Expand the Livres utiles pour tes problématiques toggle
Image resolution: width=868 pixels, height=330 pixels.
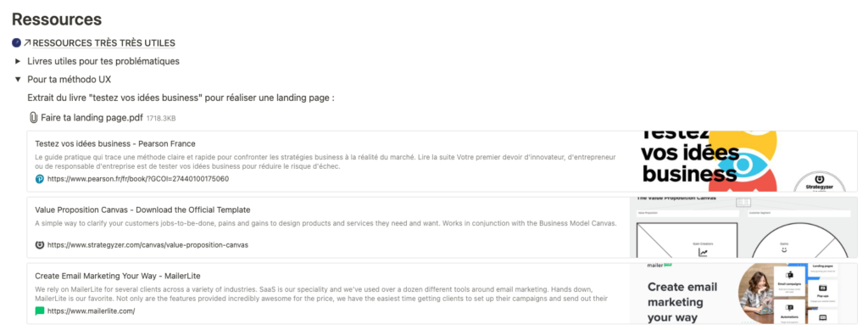tap(18, 61)
